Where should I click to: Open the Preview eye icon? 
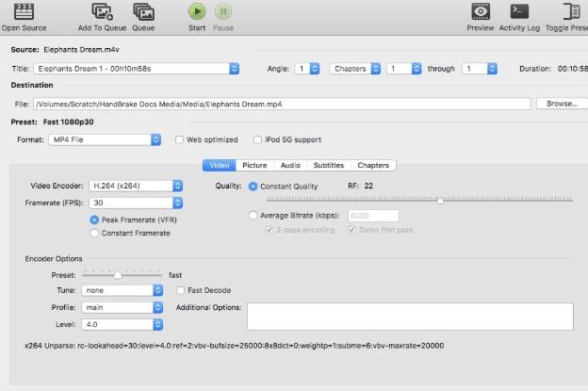point(480,11)
